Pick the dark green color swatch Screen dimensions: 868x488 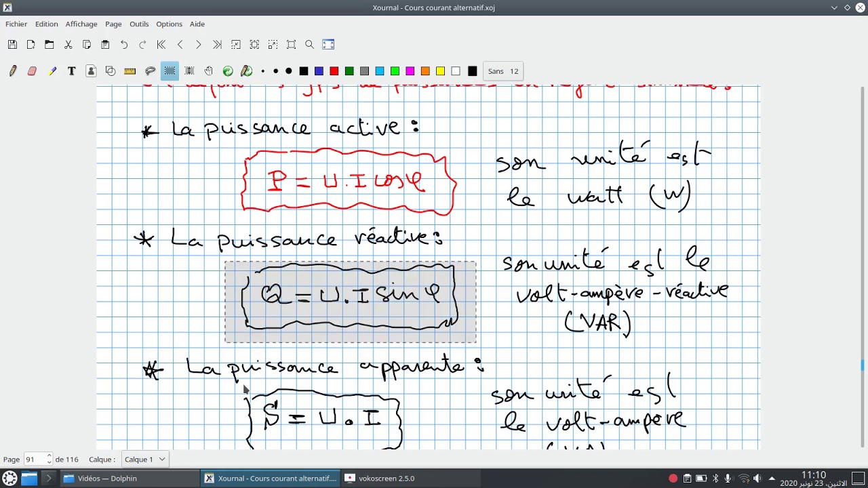tap(349, 71)
